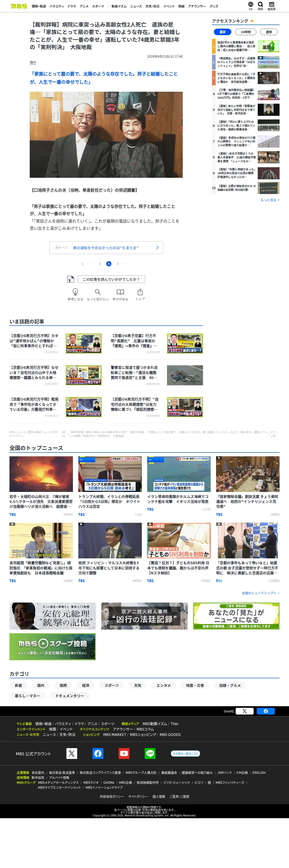The height and width of the screenshot is (868, 289).
Task: Switch ranking to 週間
Action: point(269,32)
